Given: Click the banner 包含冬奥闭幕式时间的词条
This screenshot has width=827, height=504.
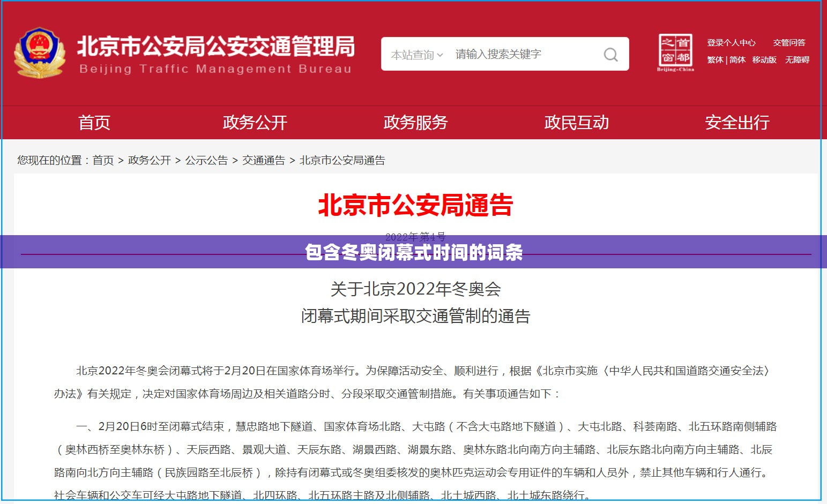Looking at the screenshot, I should 413,252.
